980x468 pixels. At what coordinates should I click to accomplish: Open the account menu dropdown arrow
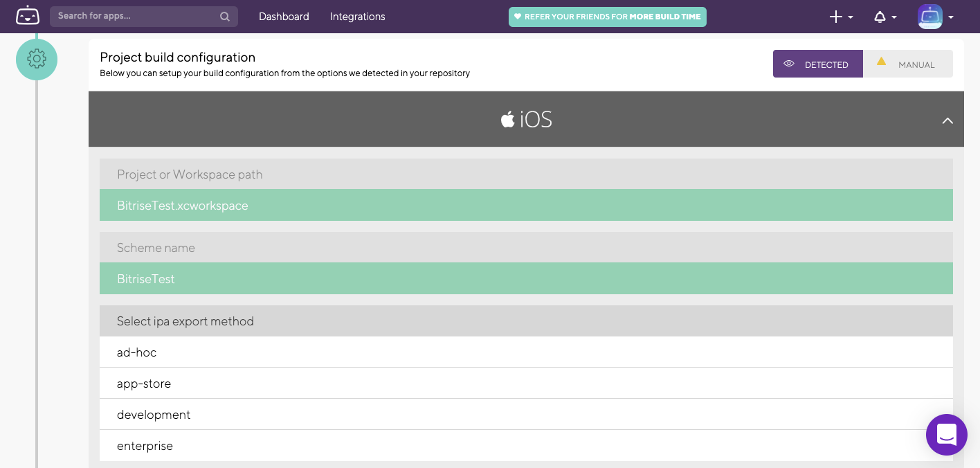pos(951,17)
